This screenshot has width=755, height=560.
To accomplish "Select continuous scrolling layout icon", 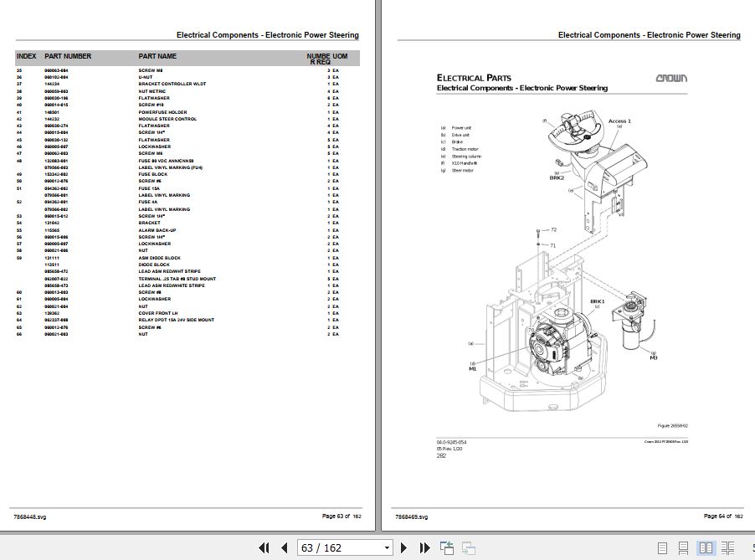I will tap(683, 547).
